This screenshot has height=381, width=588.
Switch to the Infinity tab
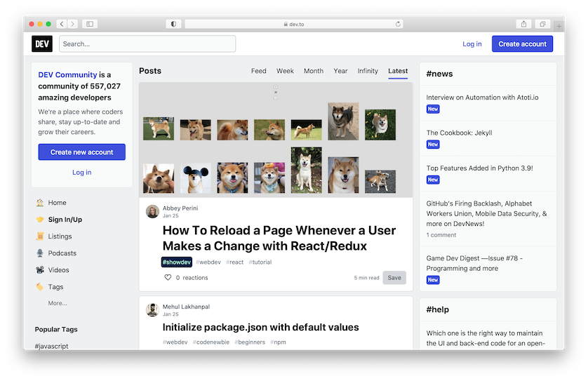(x=368, y=71)
